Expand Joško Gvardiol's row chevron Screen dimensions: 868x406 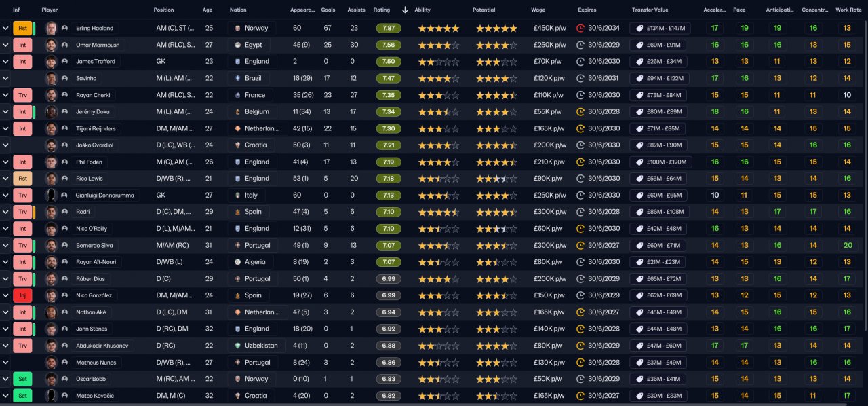point(5,145)
